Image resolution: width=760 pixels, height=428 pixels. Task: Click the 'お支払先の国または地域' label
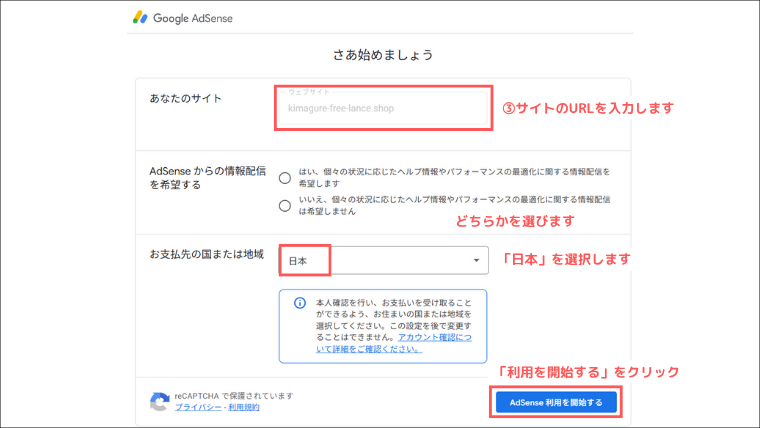coord(206,254)
